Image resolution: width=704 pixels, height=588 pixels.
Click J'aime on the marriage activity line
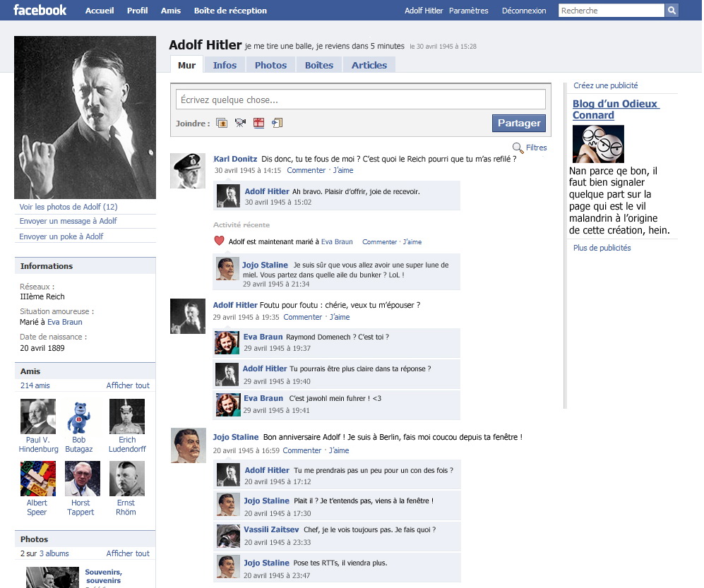click(412, 242)
